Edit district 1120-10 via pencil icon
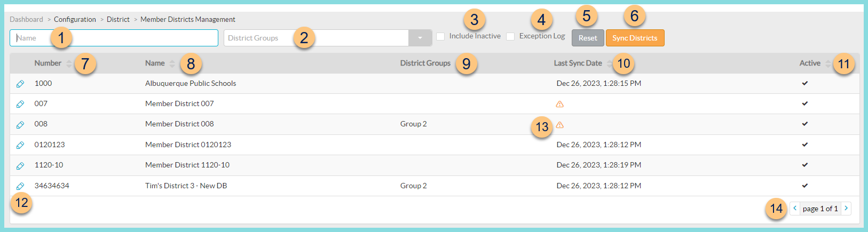Image resolution: width=868 pixels, height=232 pixels. tap(20, 165)
